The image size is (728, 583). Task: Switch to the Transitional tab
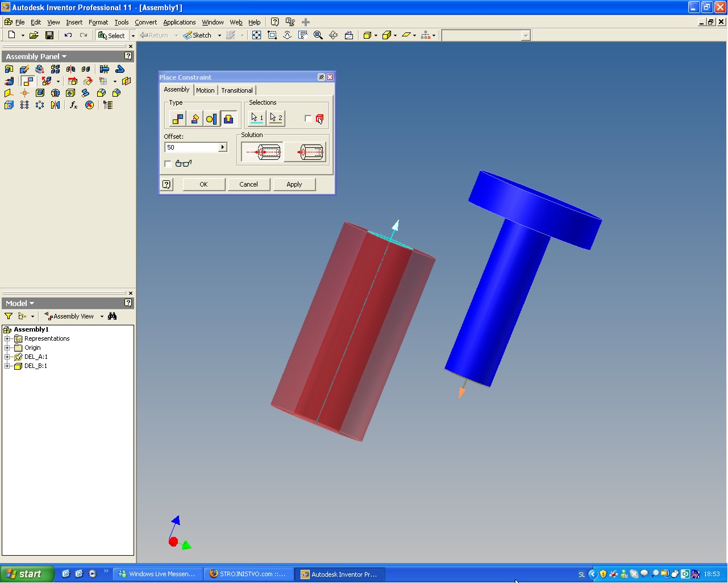(x=237, y=90)
